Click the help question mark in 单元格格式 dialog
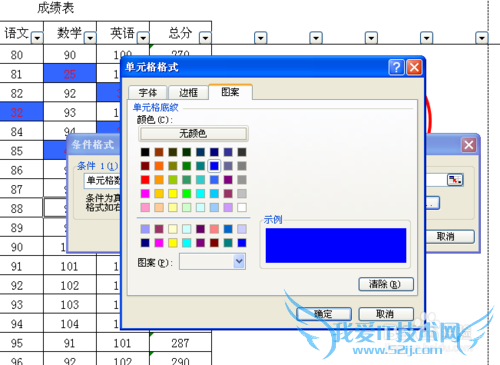This screenshot has width=500, height=365. [396, 68]
